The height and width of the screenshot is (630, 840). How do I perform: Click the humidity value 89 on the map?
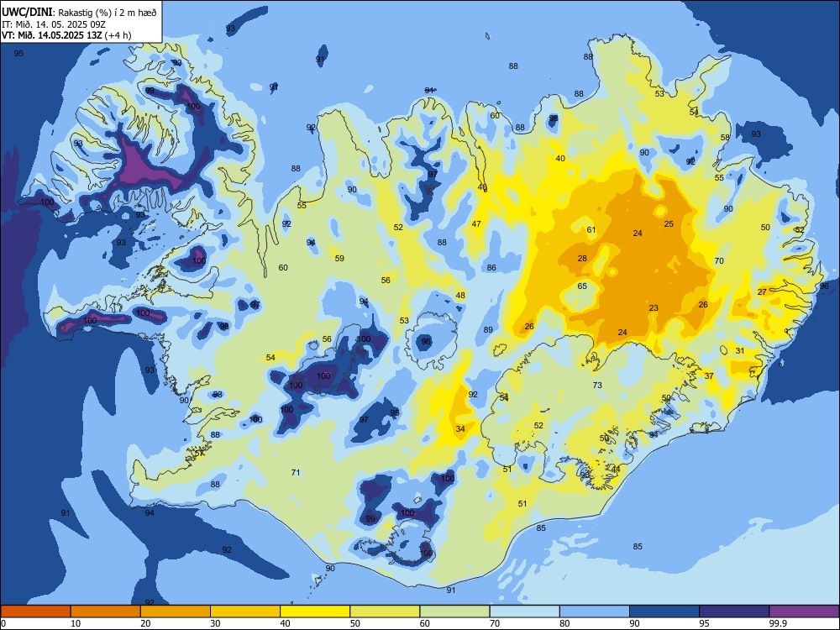(x=488, y=330)
